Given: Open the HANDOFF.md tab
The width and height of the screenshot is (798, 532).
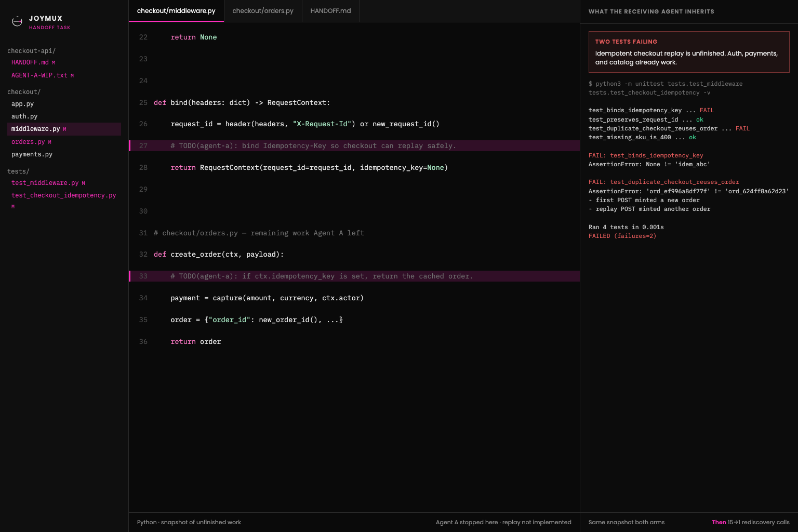Looking at the screenshot, I should point(330,11).
